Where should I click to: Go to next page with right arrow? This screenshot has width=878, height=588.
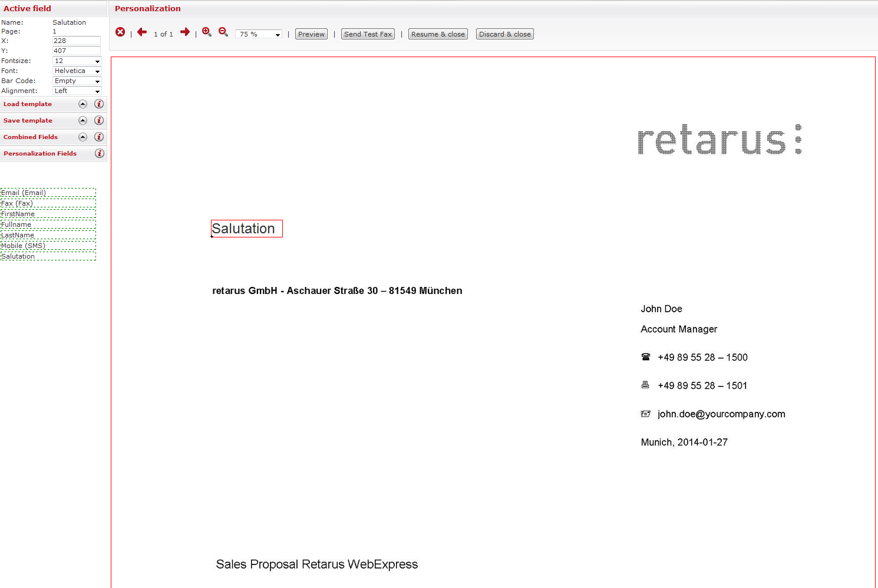[185, 32]
